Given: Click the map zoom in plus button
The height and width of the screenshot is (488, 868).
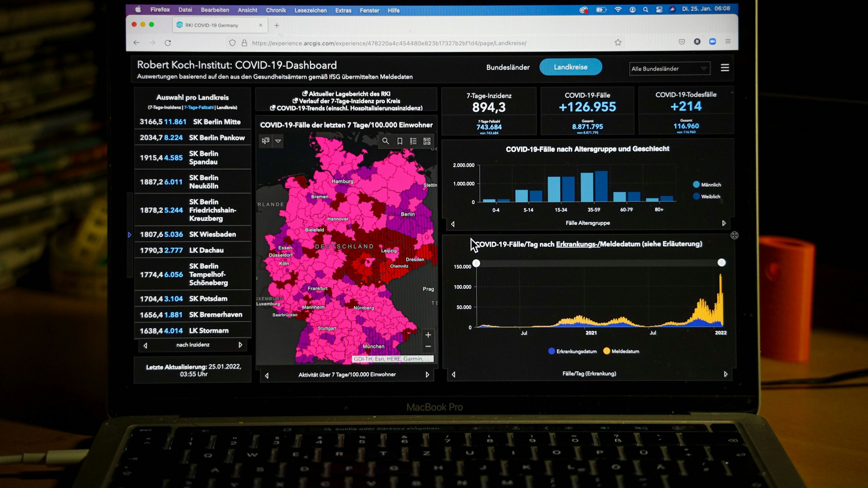Looking at the screenshot, I should pos(428,335).
